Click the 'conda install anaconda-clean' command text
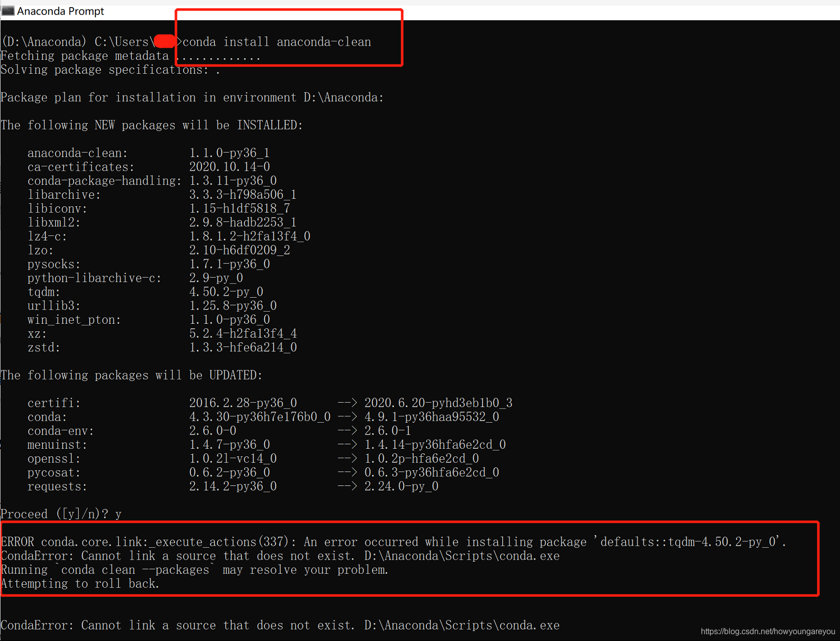This screenshot has width=840, height=641. [277, 42]
